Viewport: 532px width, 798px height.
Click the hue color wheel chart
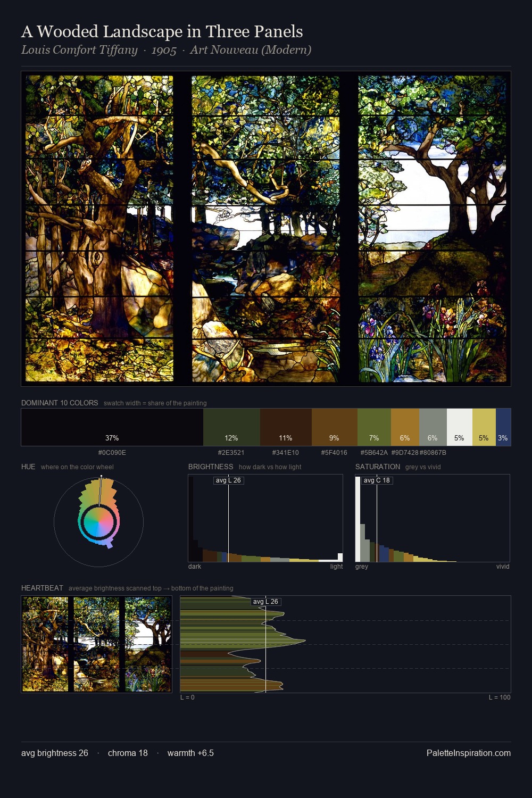98,522
